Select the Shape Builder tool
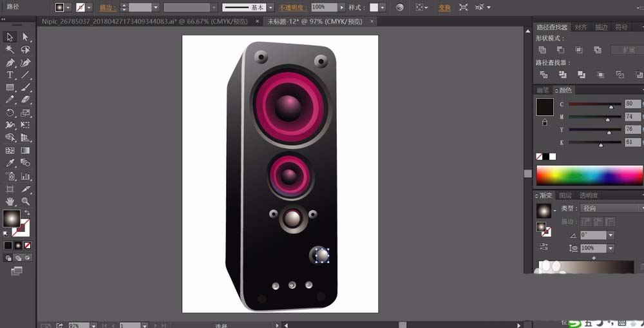 click(x=10, y=138)
